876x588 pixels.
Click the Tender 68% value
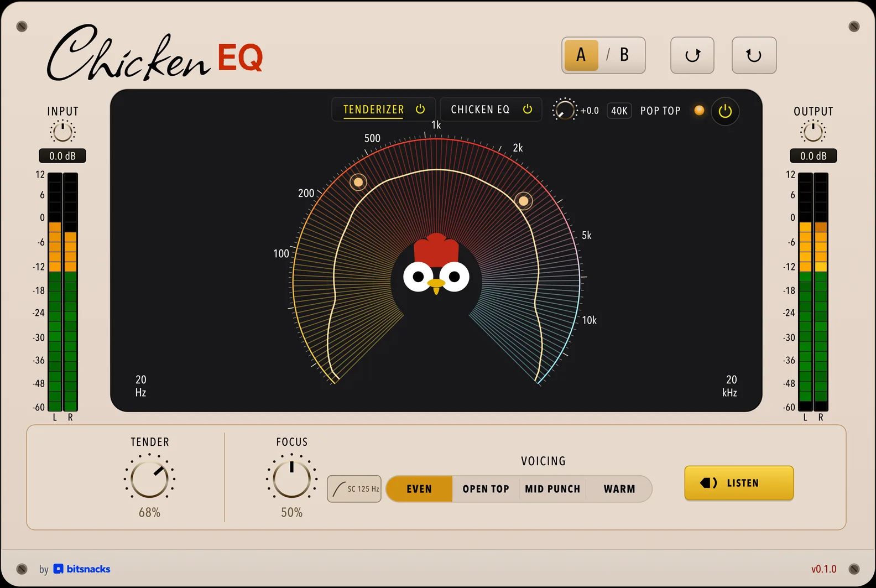149,513
